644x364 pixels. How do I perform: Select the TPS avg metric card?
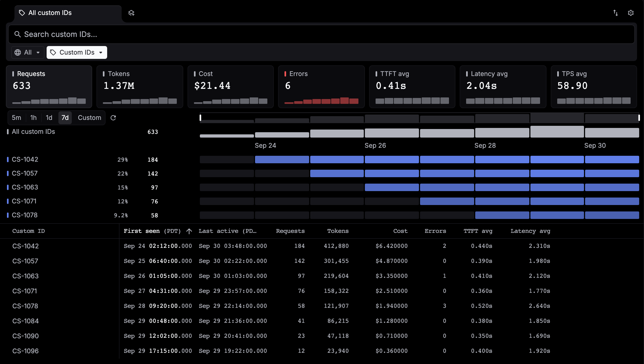click(594, 87)
